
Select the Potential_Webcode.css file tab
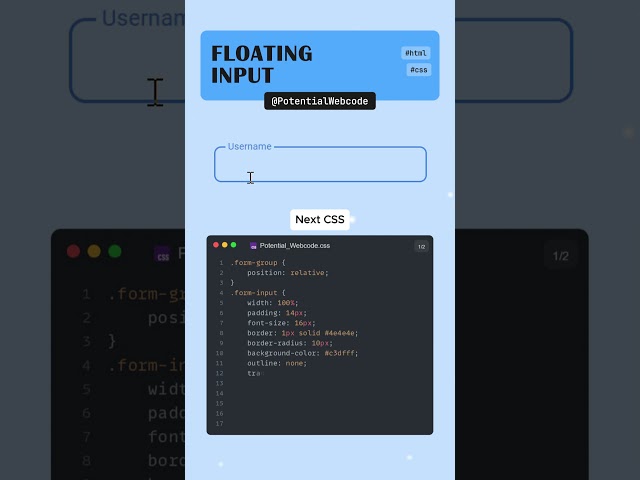click(295, 246)
